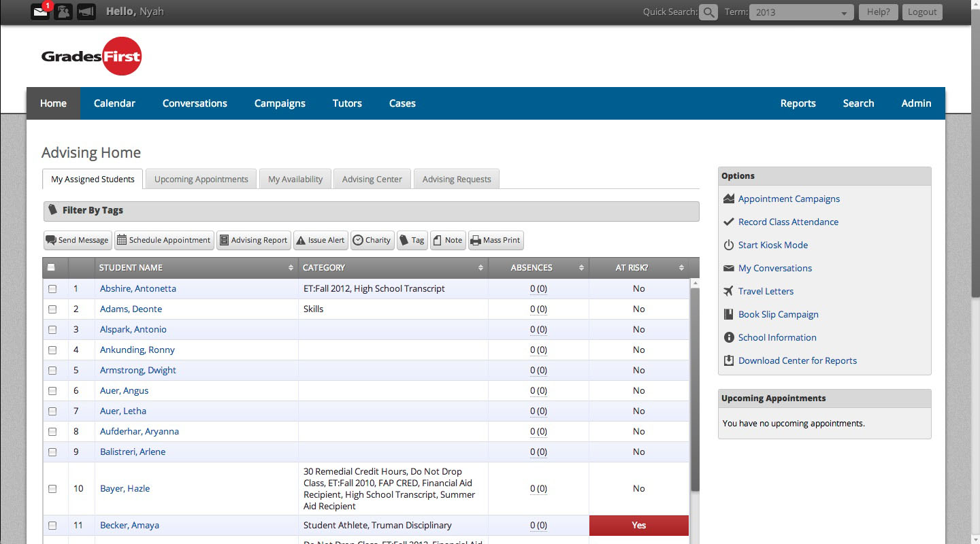Screen dimensions: 980x544
Task: Open the Calendar menu
Action: coord(114,103)
